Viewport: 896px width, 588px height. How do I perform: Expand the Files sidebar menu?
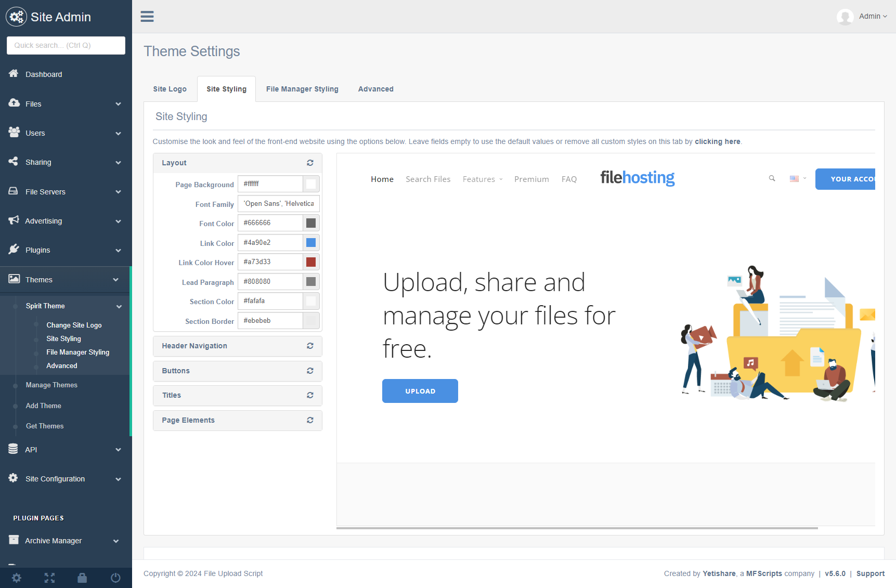point(66,104)
